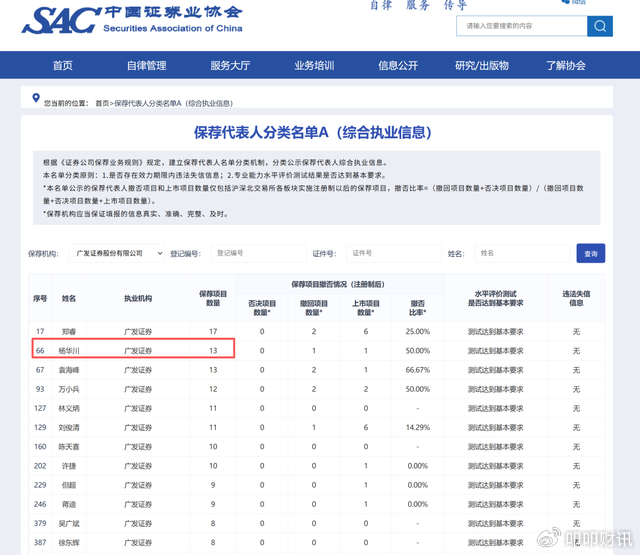Click the 50.00% ratio in row 93

tap(418, 389)
